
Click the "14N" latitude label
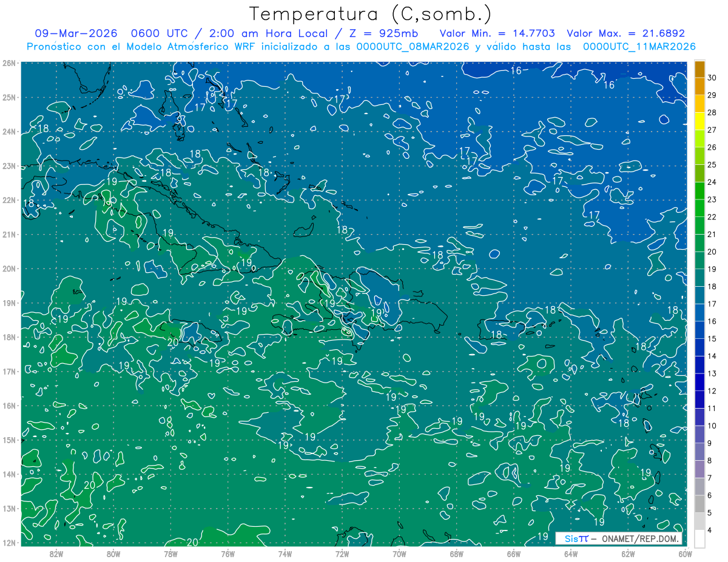(x=9, y=474)
